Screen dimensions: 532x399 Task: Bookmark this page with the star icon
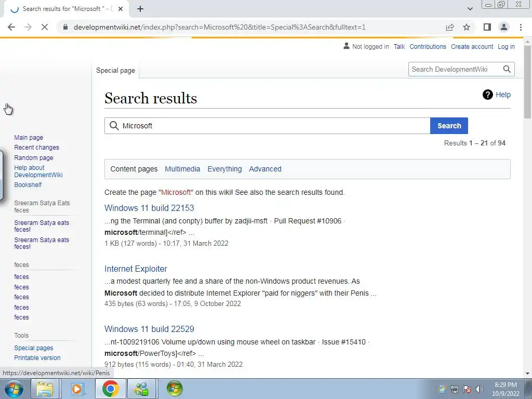467,27
